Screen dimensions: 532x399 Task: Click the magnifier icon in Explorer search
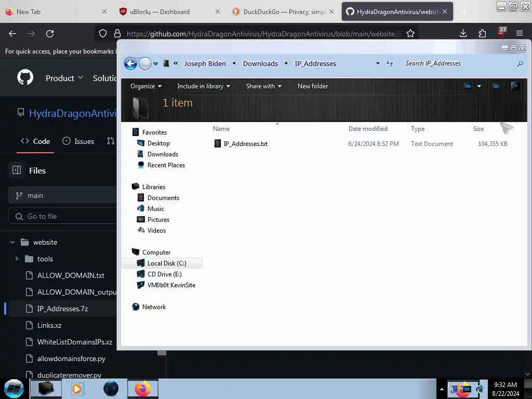point(520,63)
